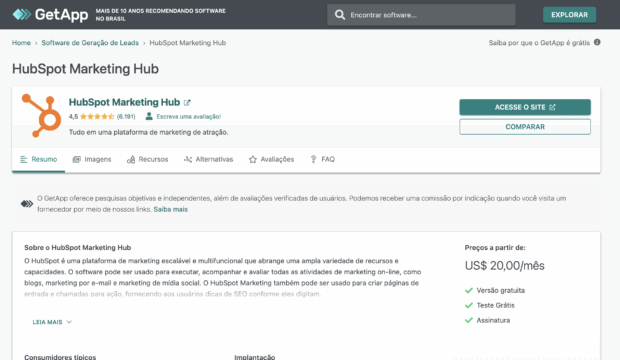Switch to the Alternativas tab
The width and height of the screenshot is (620, 360).
click(208, 159)
